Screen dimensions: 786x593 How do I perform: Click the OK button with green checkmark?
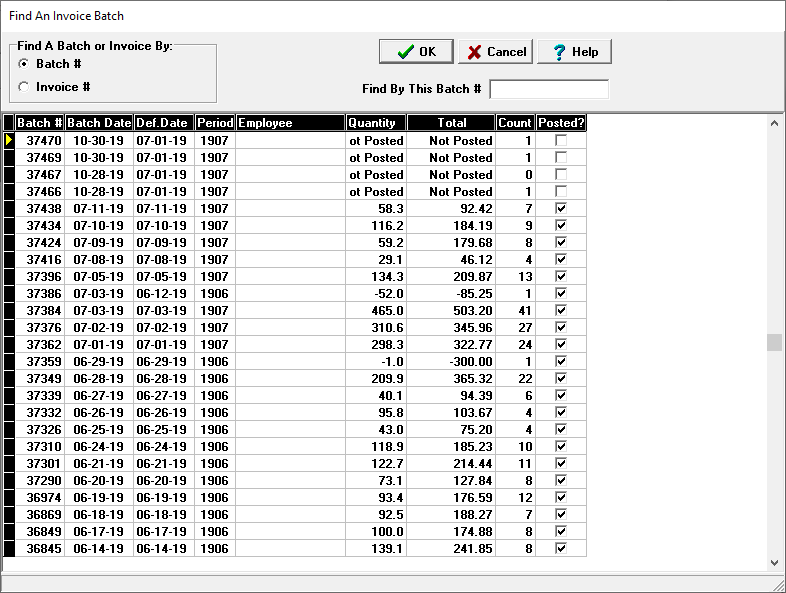(416, 52)
